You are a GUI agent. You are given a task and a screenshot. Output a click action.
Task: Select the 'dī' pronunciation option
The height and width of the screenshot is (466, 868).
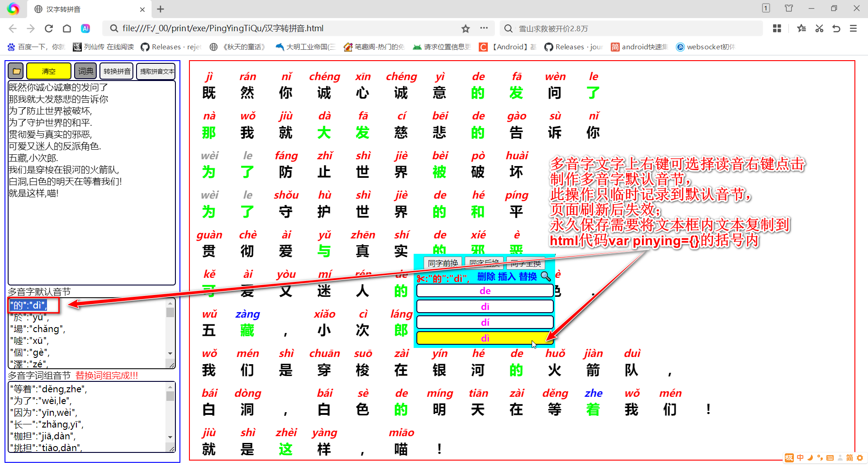(x=485, y=306)
